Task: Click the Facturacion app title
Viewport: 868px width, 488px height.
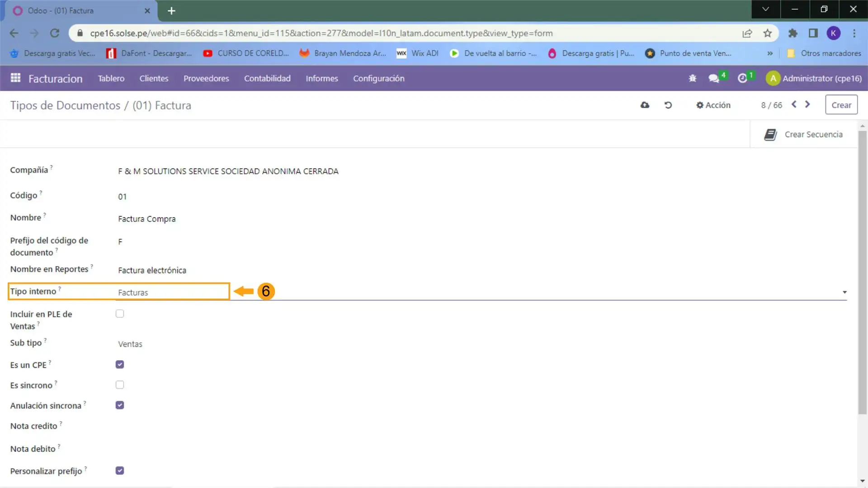Action: 55,79
